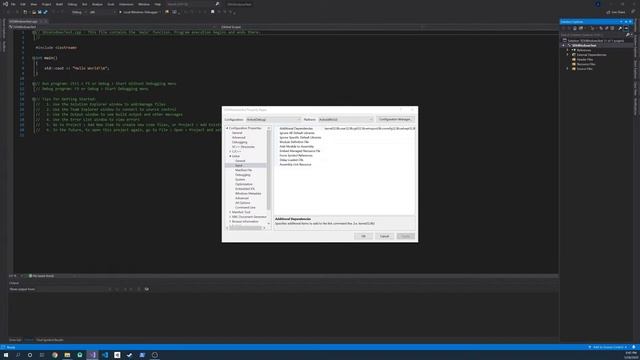The width and height of the screenshot is (640, 360).
Task: Click Cancel in the Property Pages dialog
Action: click(x=384, y=236)
